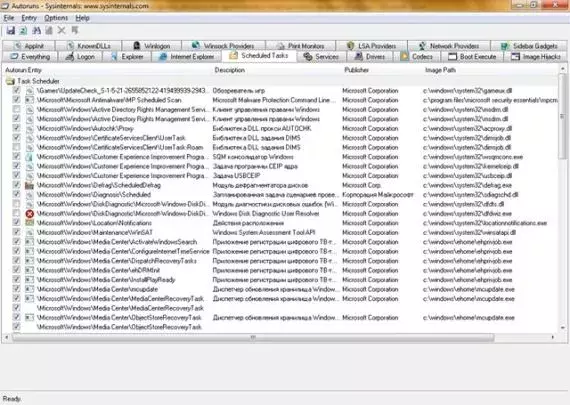Click the ActivateWindowsSearch entry icon
Image resolution: width=570 pixels, height=405 pixels.
29,242
